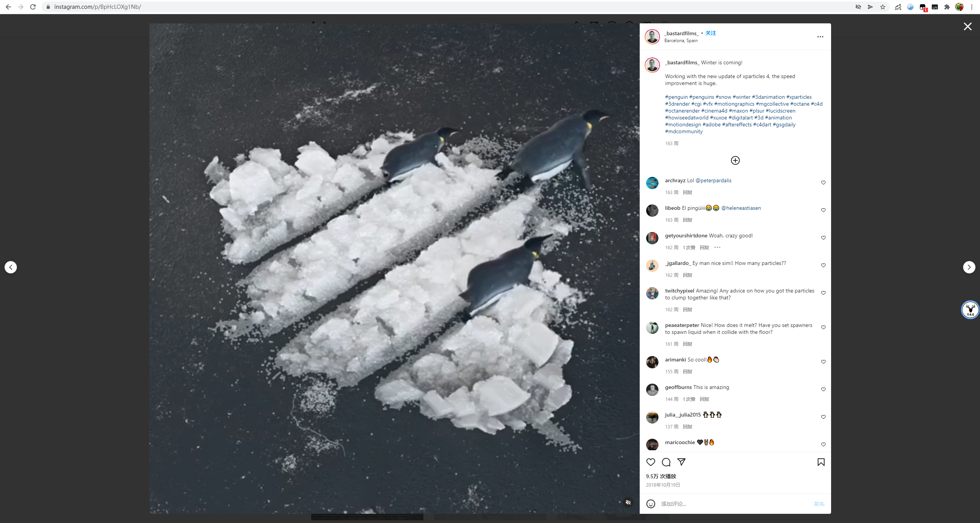Go to the previous post arrow
The width and height of the screenshot is (980, 523).
11,267
